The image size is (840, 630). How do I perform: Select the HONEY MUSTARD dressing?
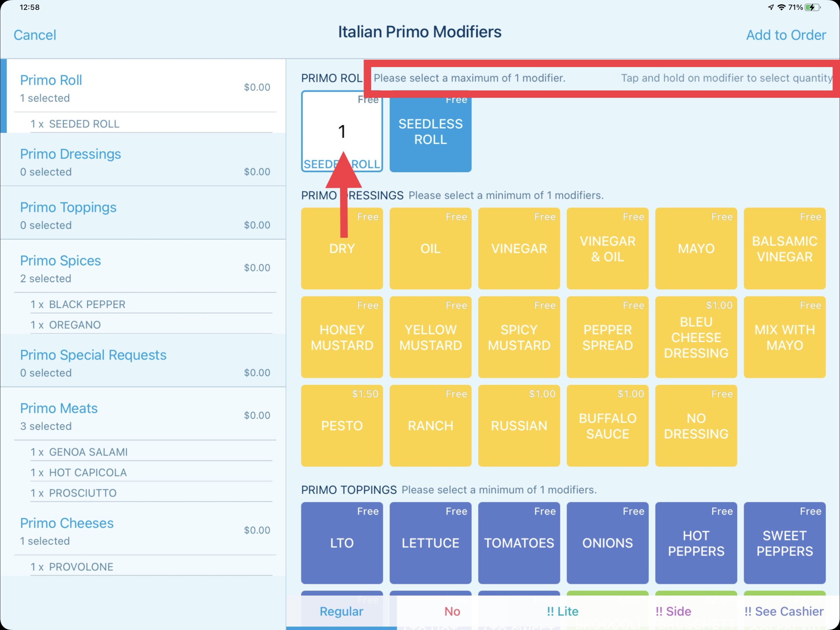tap(342, 337)
